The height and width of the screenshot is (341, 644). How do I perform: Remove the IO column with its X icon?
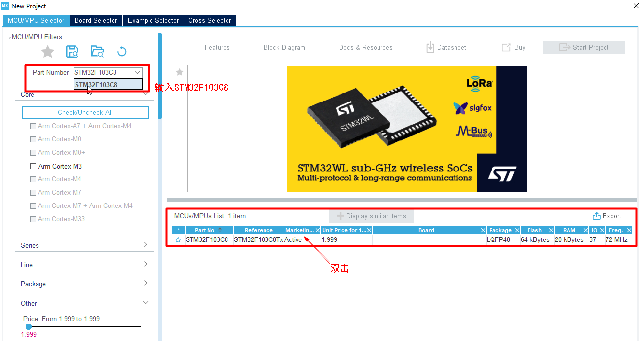(x=602, y=230)
